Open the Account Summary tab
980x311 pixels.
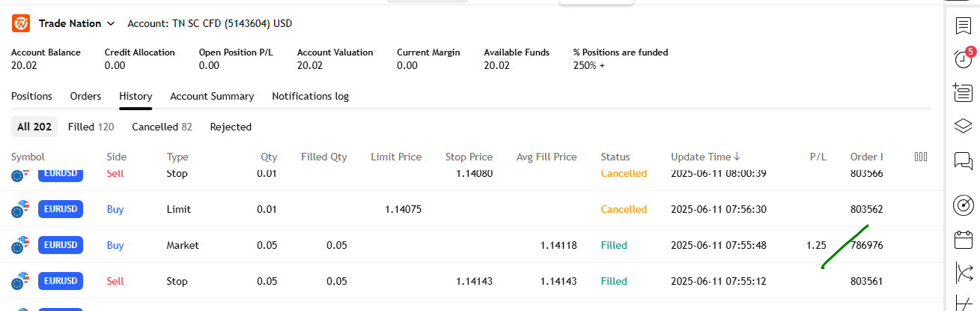[x=212, y=96]
